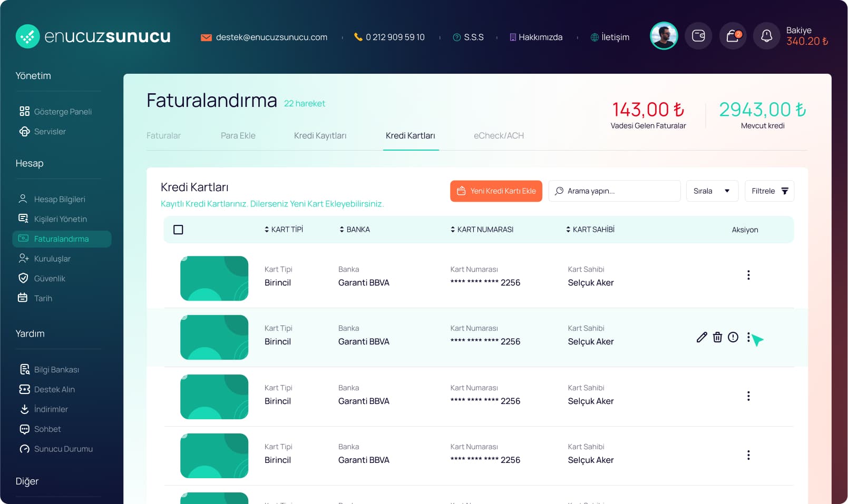Click the Bakiye 340.20 ₺ balance
Viewport: 848px width, 504px height.
click(807, 36)
